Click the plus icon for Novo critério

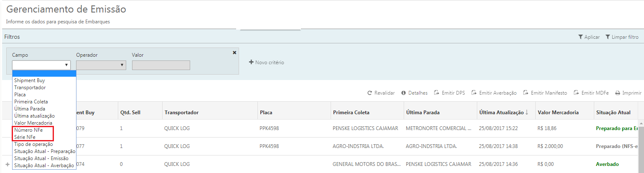(x=251, y=62)
